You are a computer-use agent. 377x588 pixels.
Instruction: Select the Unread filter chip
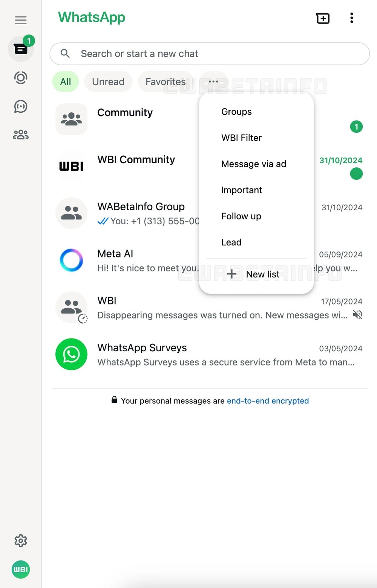point(108,82)
